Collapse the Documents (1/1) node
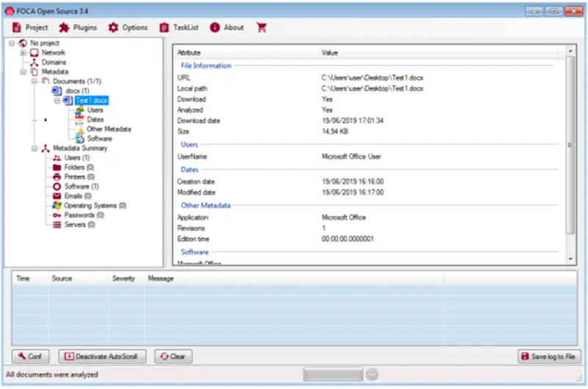The width and height of the screenshot is (588, 389). tap(35, 82)
